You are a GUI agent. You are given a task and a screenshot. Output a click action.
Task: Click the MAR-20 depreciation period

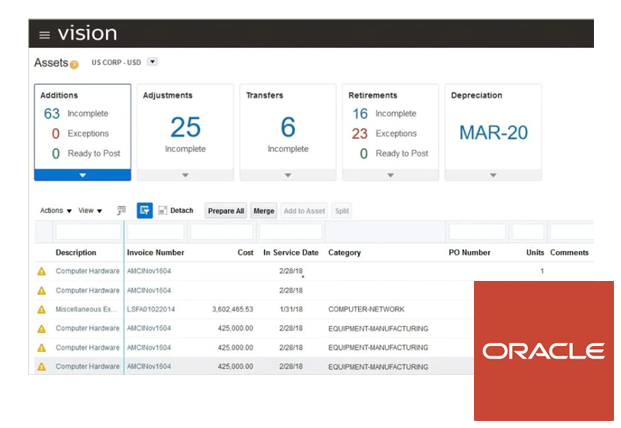(x=493, y=133)
